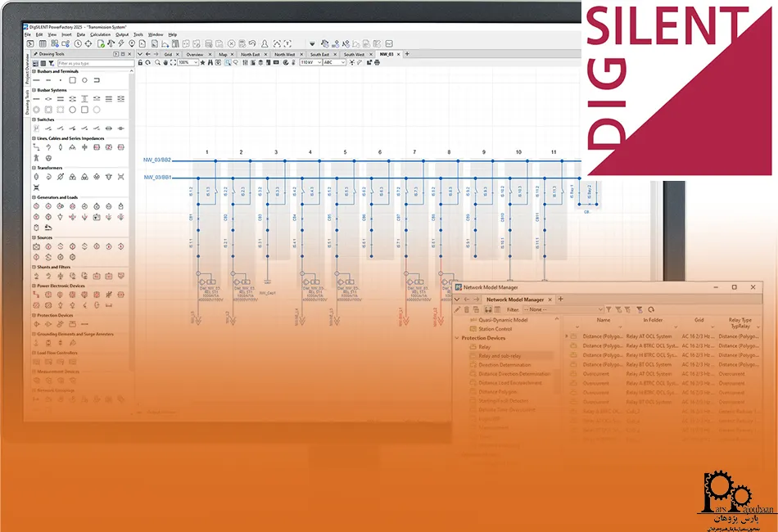Toggle the Transformers section collapse box
Viewport: 778px width, 532px height.
34,168
